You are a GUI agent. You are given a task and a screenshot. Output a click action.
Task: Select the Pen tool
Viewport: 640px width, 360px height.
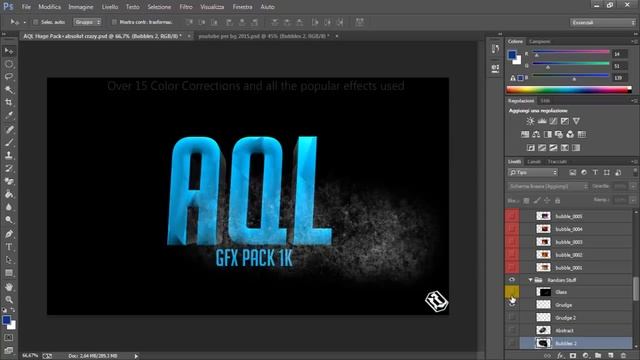click(x=9, y=234)
